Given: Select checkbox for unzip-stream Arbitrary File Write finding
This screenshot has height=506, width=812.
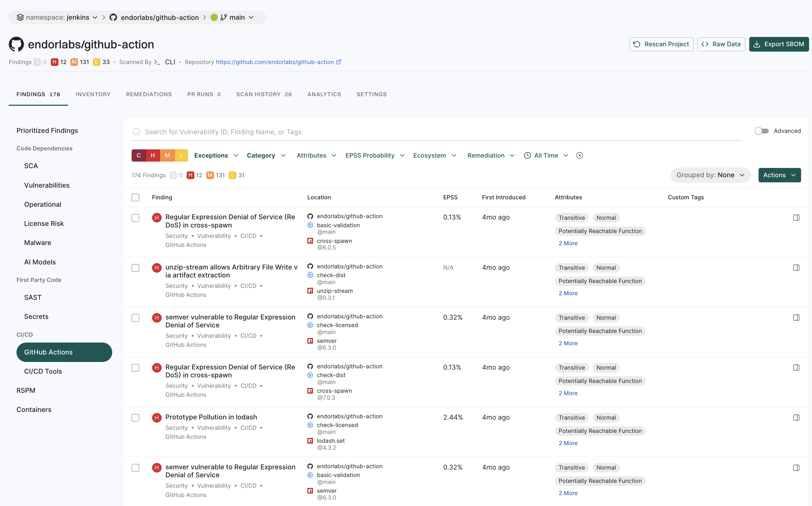Looking at the screenshot, I should [135, 268].
